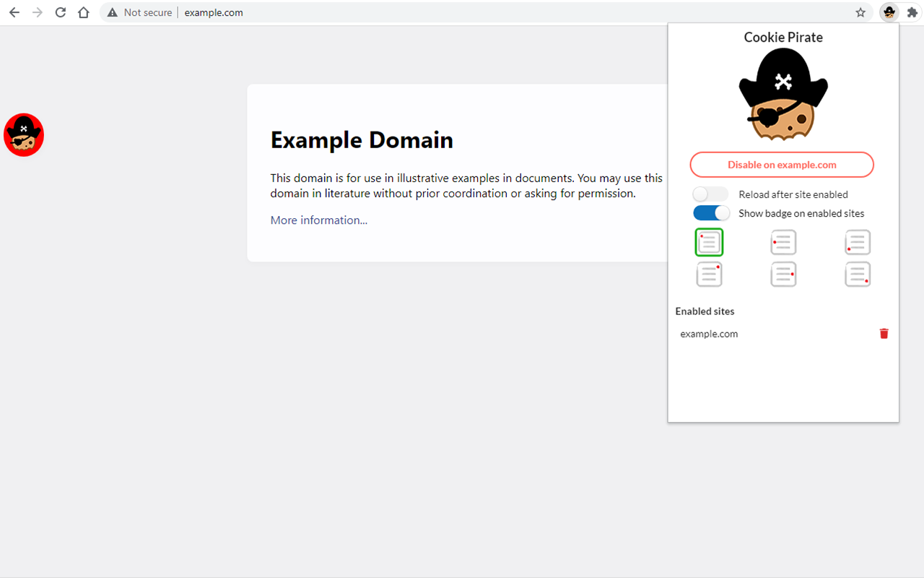Bookmark this page with the star icon
Viewport: 924px width, 578px height.
860,12
